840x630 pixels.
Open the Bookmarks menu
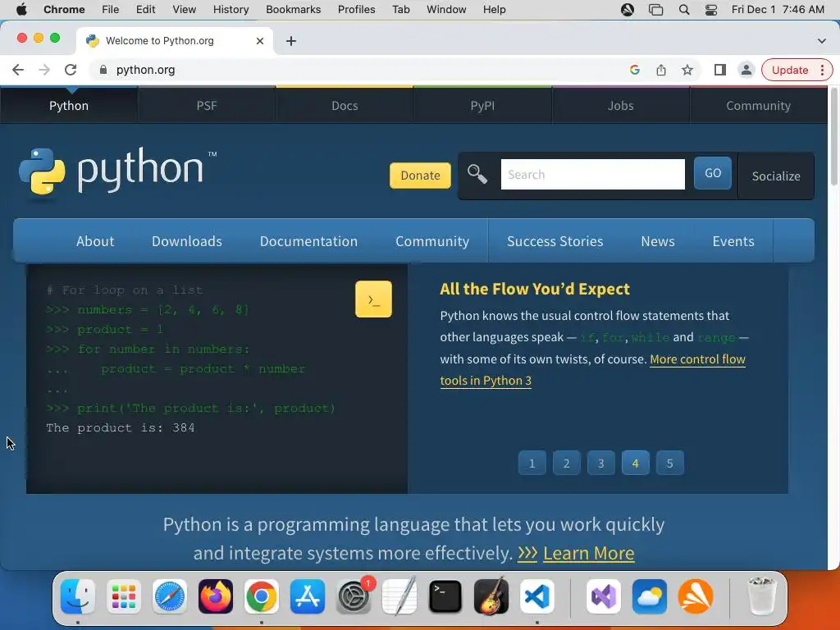click(293, 10)
